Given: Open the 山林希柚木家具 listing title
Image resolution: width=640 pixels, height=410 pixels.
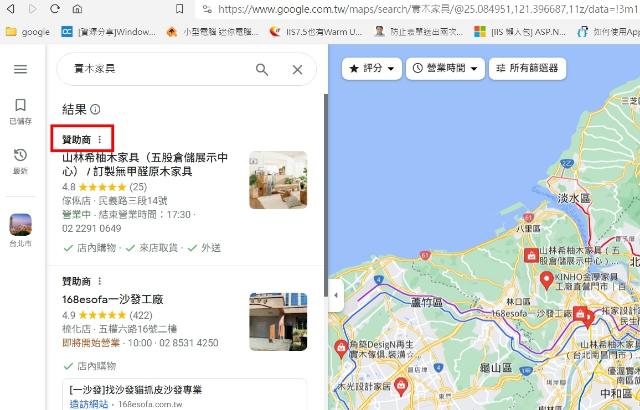Looking at the screenshot, I should (x=145, y=164).
